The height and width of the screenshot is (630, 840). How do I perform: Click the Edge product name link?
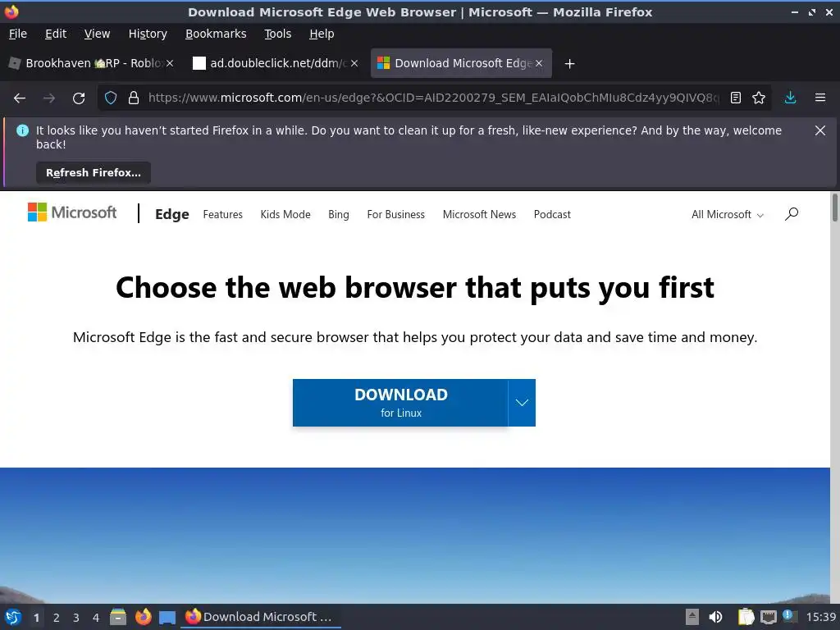click(x=172, y=214)
